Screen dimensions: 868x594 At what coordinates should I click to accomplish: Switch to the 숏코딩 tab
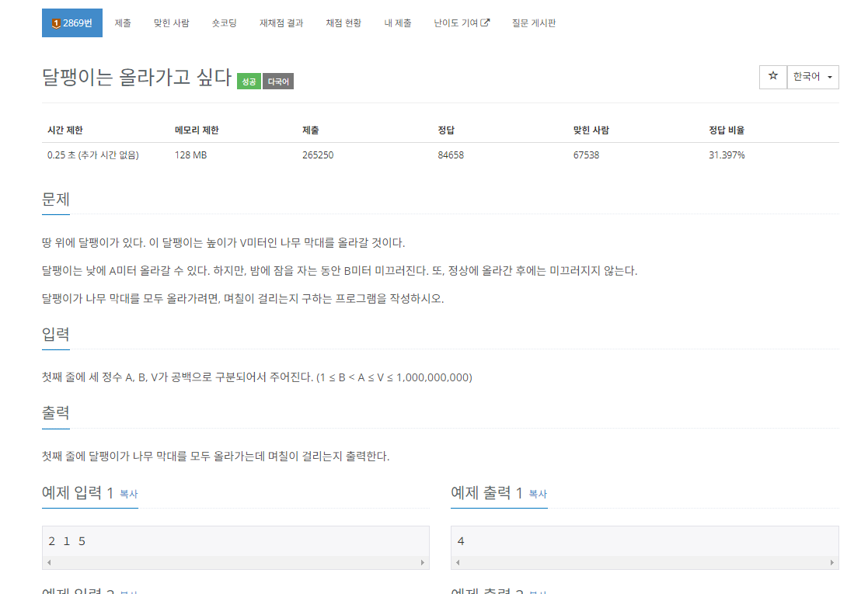pyautogui.click(x=225, y=23)
